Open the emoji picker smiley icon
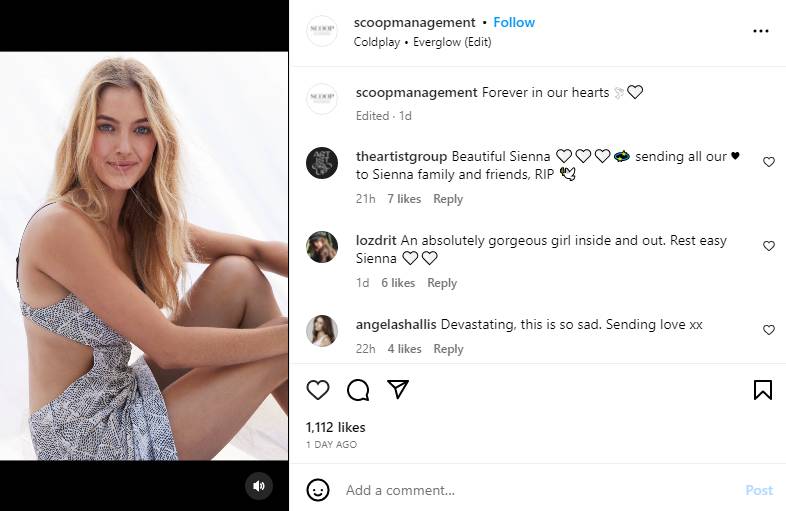This screenshot has height=511, width=786. [x=318, y=490]
